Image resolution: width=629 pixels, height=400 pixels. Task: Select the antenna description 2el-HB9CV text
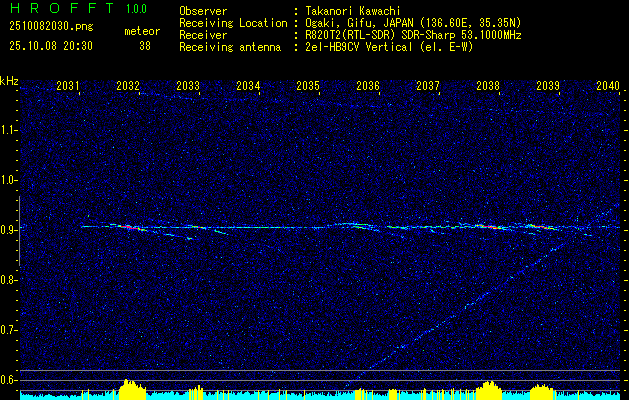click(334, 47)
